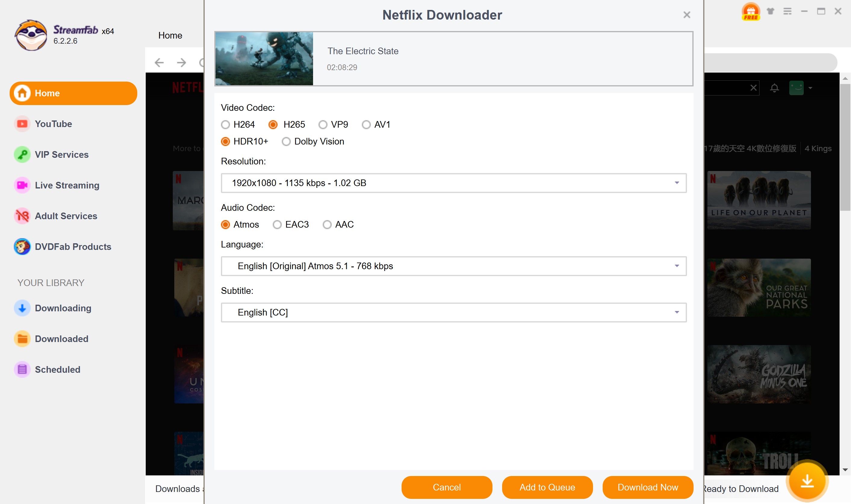
Task: Click the DVDFab Products mascot icon
Action: pyautogui.click(x=22, y=247)
